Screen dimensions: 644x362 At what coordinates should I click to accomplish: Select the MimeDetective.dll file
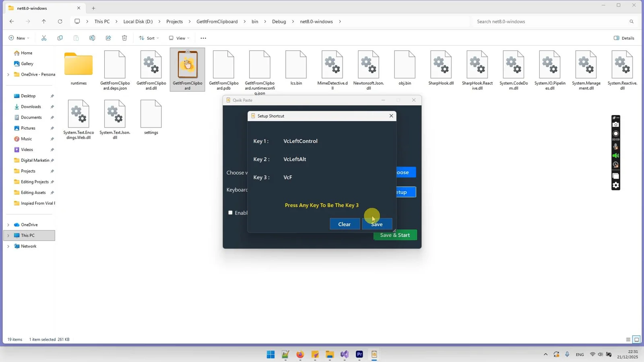[332, 70]
